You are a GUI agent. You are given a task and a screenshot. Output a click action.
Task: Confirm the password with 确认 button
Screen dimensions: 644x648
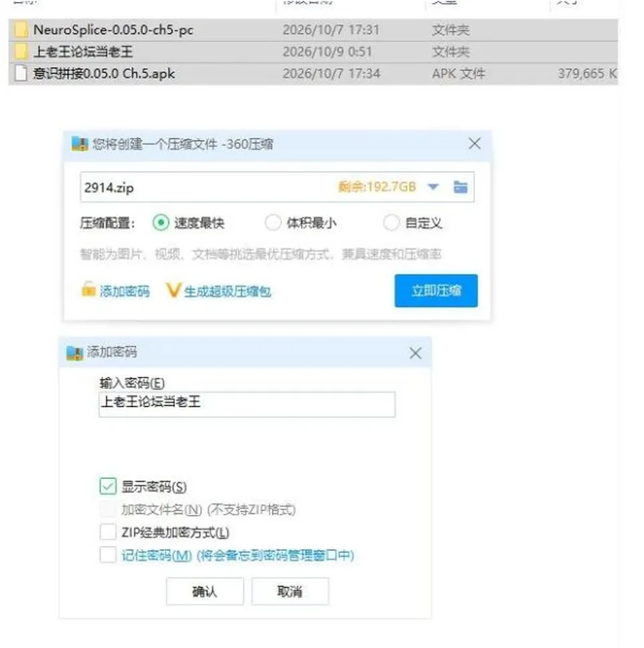click(205, 592)
